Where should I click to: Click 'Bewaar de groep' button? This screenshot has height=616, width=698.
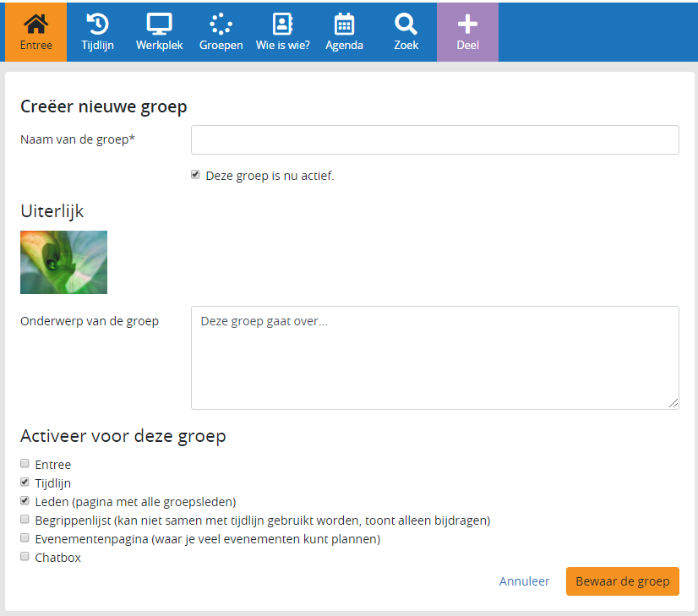(x=622, y=581)
